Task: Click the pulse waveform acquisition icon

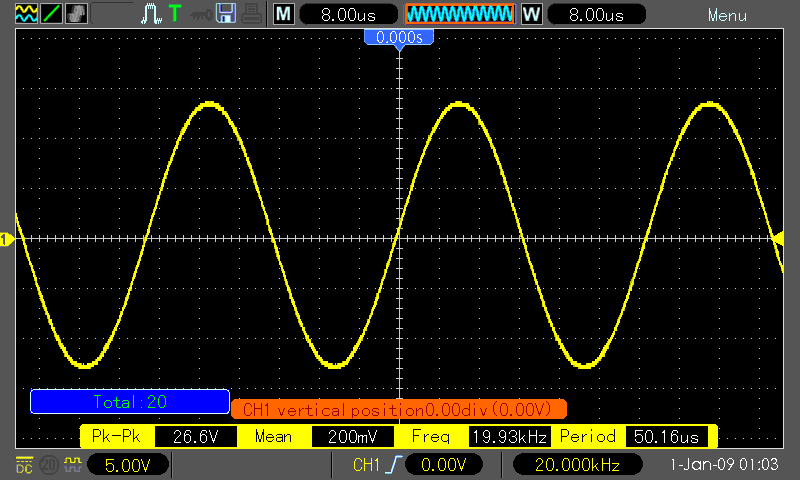Action: 151,14
